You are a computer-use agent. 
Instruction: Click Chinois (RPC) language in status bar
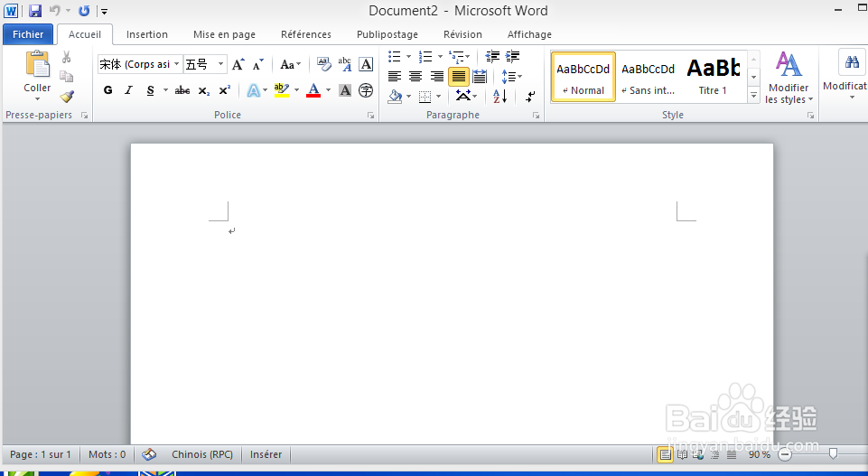click(x=202, y=454)
